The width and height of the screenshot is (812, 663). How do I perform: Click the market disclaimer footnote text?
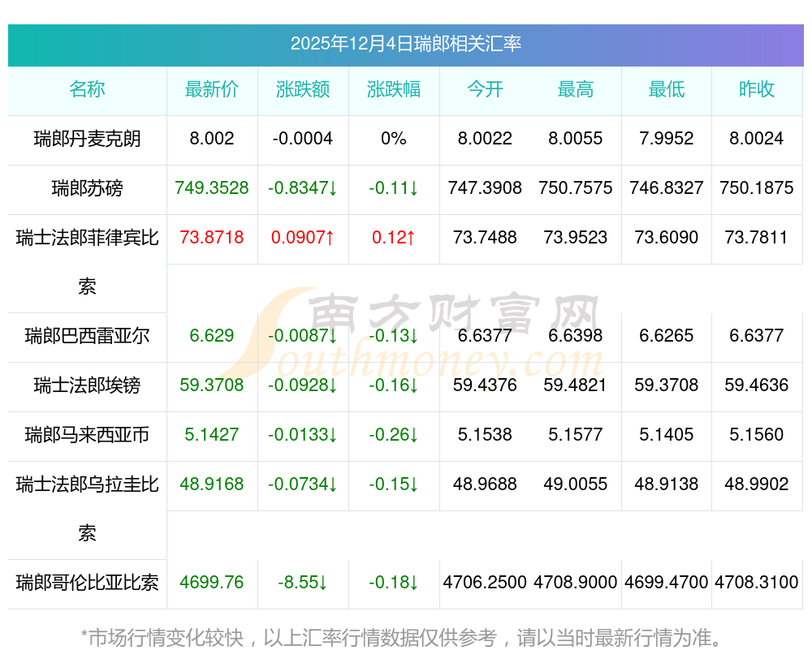coord(402,638)
